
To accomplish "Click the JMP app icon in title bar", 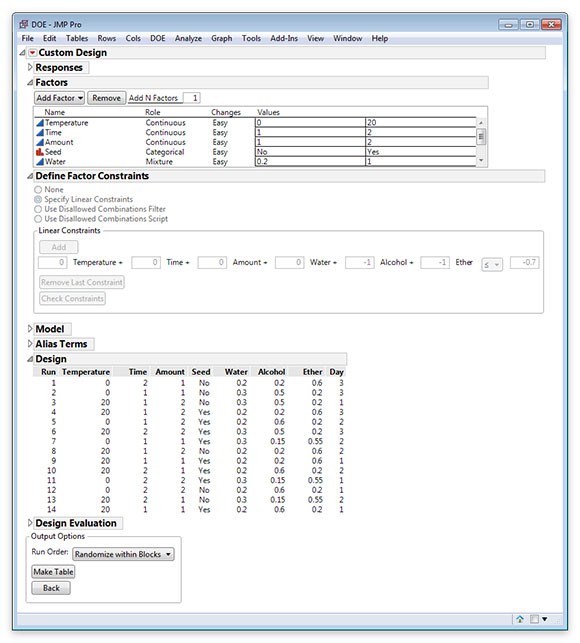I will tap(23, 25).
